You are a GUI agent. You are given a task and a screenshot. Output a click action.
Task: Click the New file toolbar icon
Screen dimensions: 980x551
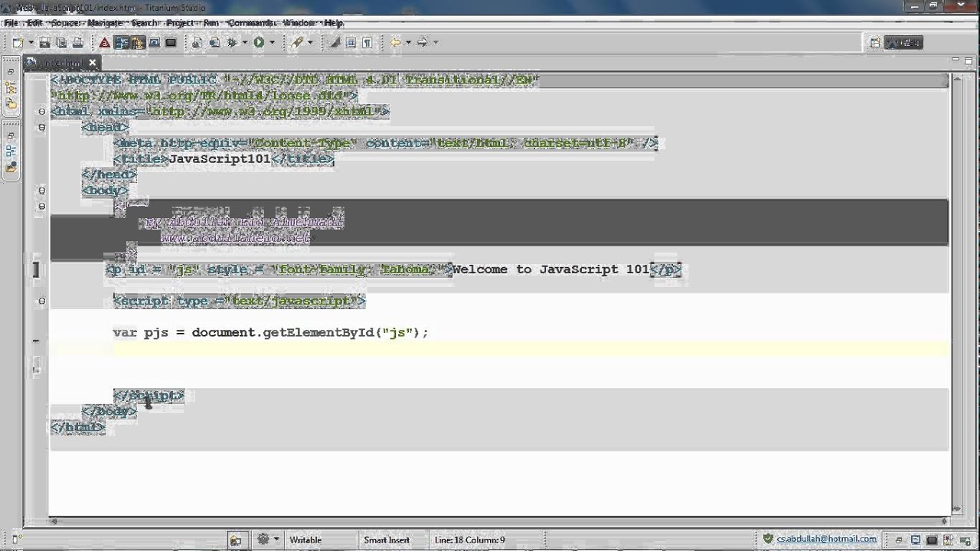tap(18, 43)
